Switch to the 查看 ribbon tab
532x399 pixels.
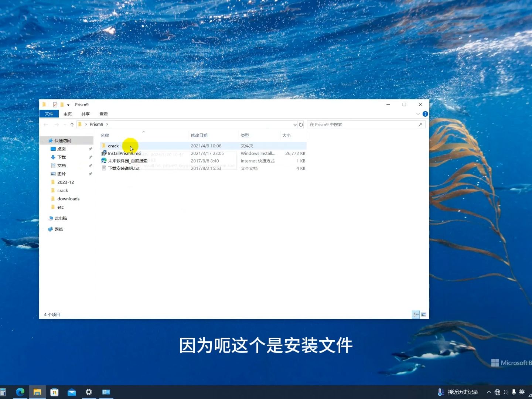click(x=103, y=114)
